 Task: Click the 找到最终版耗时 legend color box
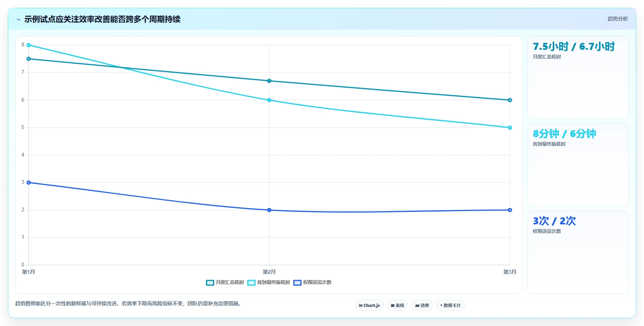pos(251,282)
